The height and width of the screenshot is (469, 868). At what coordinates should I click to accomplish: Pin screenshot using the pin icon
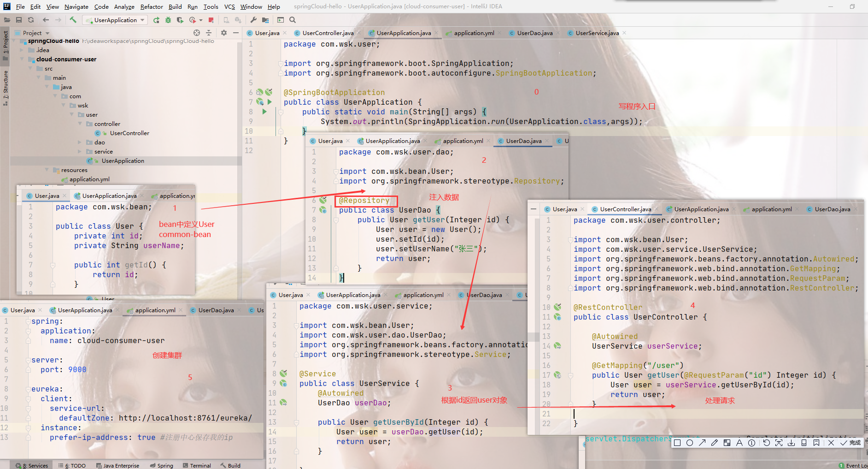point(816,443)
